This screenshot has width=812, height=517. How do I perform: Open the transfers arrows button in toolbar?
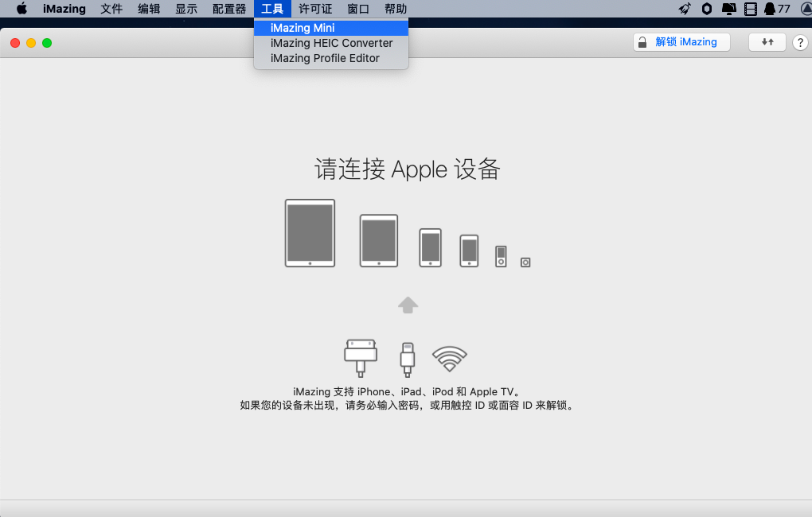click(767, 42)
